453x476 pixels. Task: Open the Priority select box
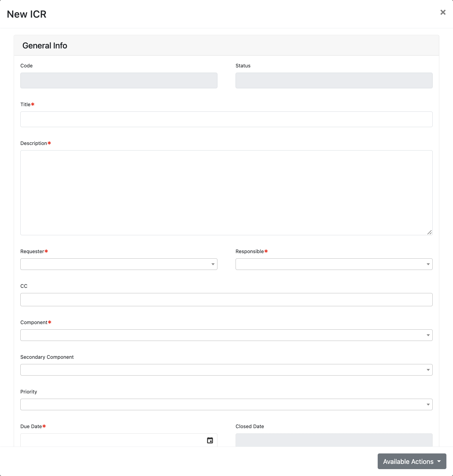226,404
